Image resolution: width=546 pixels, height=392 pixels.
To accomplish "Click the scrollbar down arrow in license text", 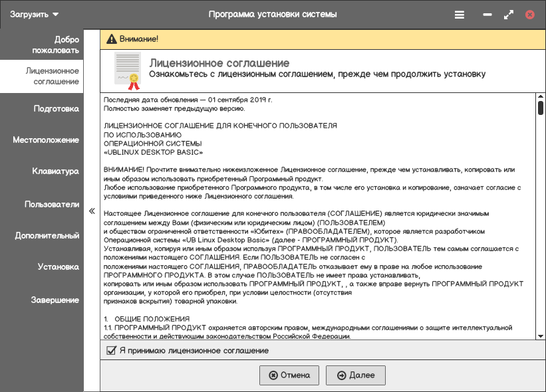I will [541, 336].
